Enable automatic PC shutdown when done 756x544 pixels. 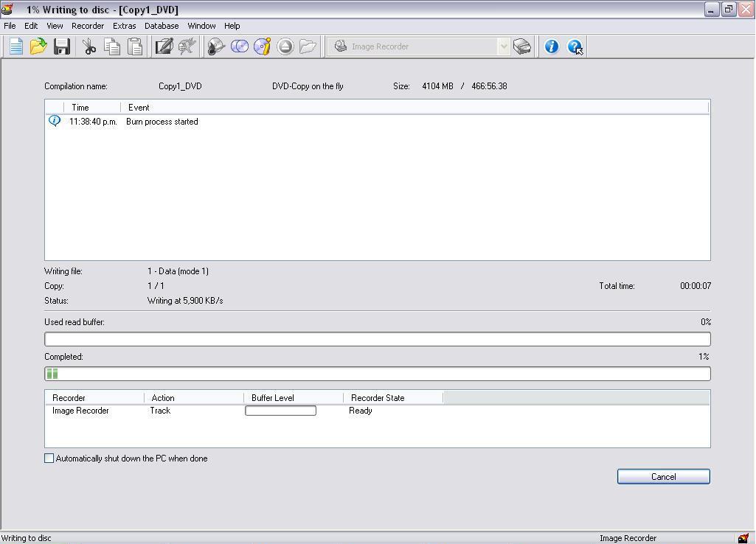pos(49,458)
